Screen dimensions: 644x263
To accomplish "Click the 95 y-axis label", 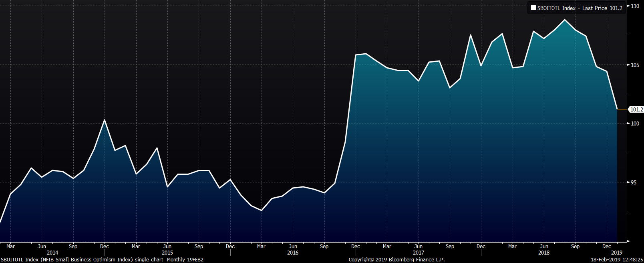I will coord(633,182).
